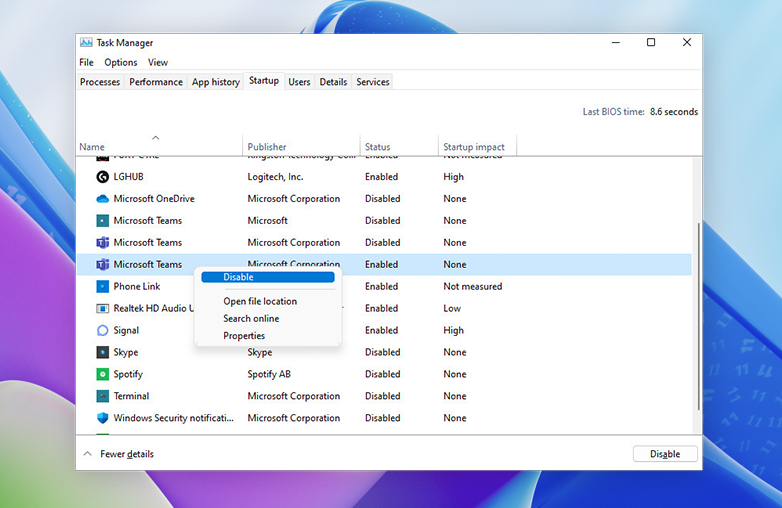The height and width of the screenshot is (508, 782).
Task: Open the Options menu
Action: 121,62
